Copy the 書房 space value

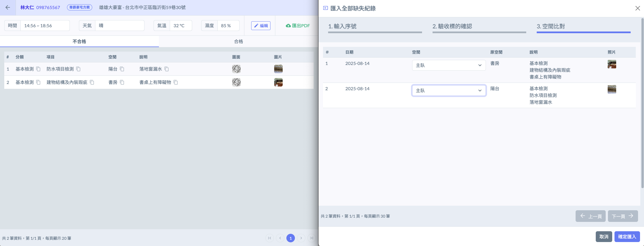tap(122, 82)
